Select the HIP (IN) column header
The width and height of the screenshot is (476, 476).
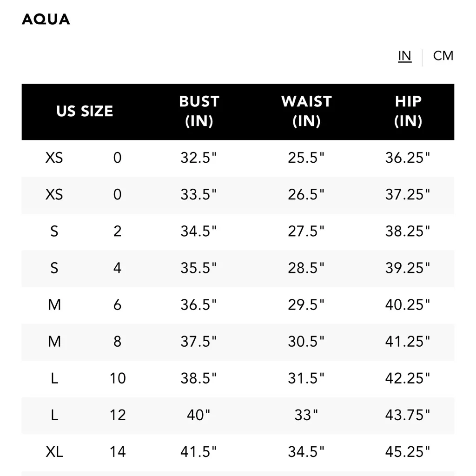coord(408,112)
